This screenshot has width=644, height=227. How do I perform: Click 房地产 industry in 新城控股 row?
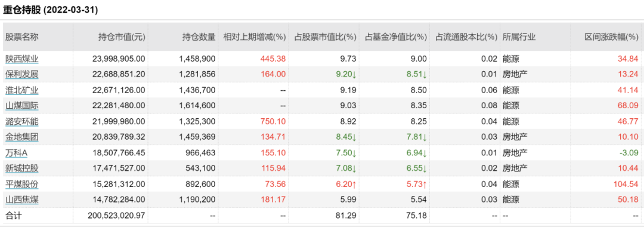[x=515, y=168]
